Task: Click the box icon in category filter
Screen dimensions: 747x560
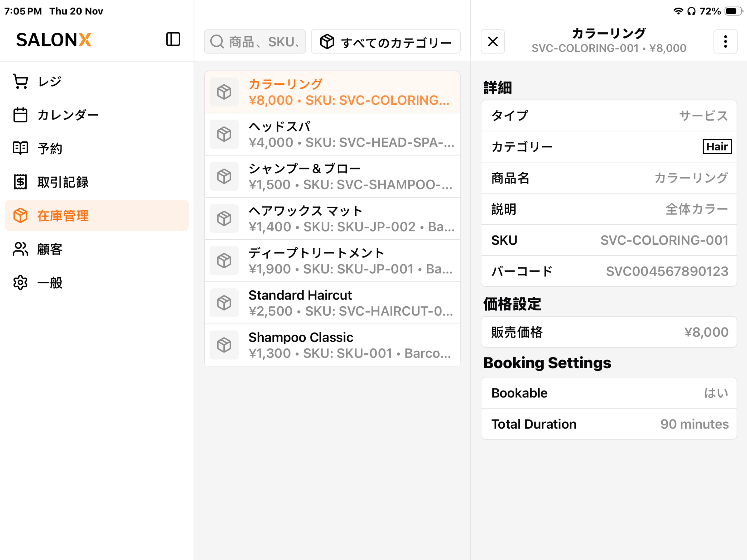Action: [x=327, y=42]
